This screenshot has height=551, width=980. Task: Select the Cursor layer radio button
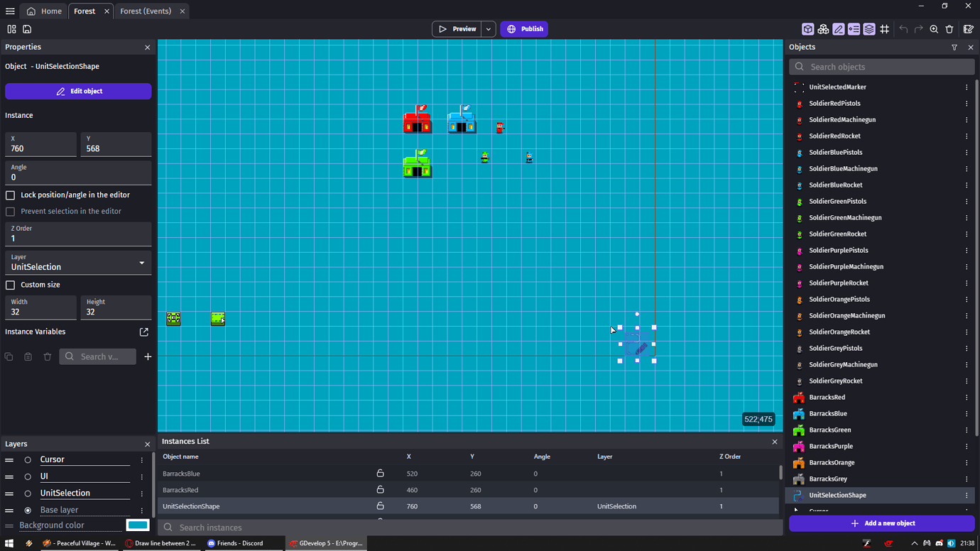point(27,459)
